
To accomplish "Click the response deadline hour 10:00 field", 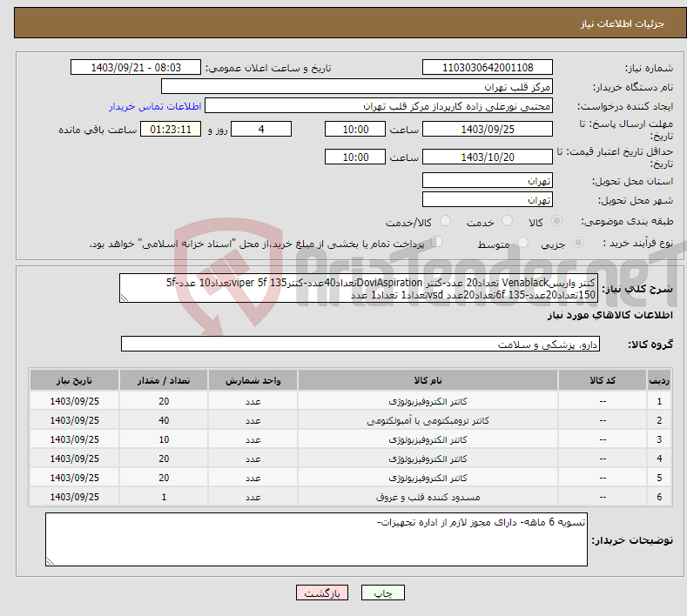I will coord(355,129).
